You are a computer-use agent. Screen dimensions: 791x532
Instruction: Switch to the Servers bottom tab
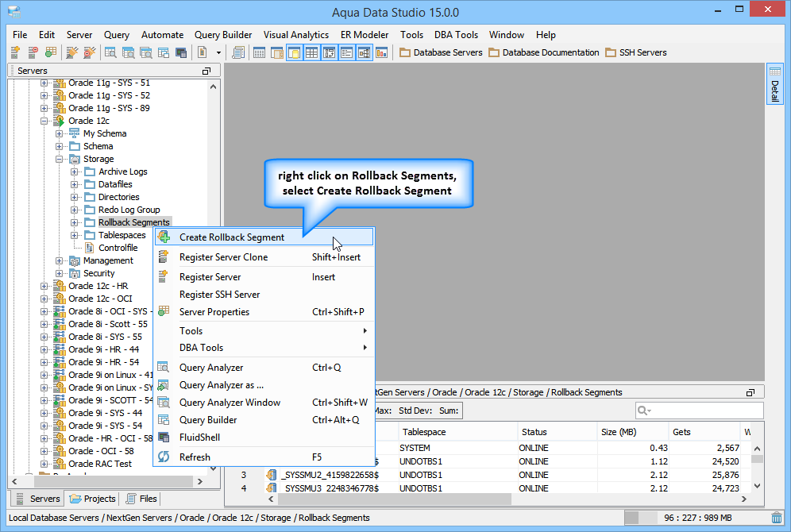[38, 498]
